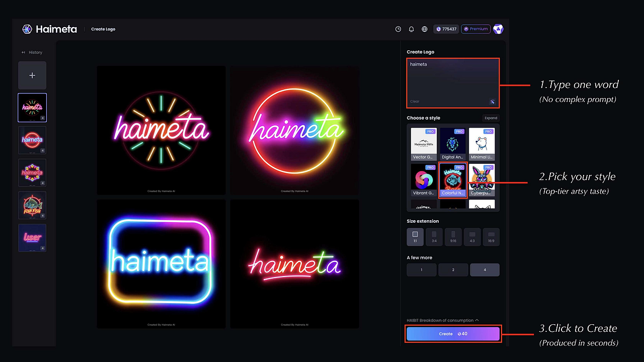644x362 pixels.
Task: Choose the Colorful N... neon style
Action: point(453,179)
